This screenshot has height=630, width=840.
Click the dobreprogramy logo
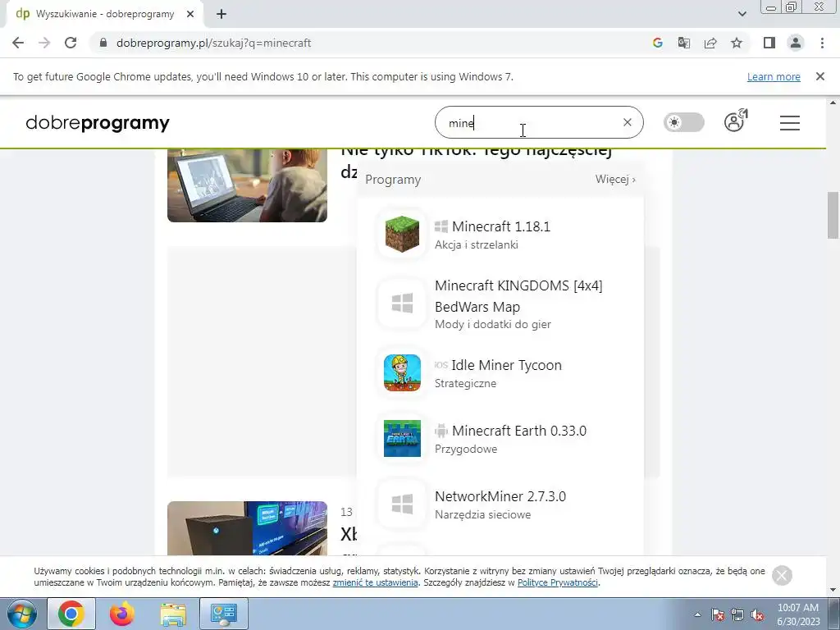pos(98,123)
